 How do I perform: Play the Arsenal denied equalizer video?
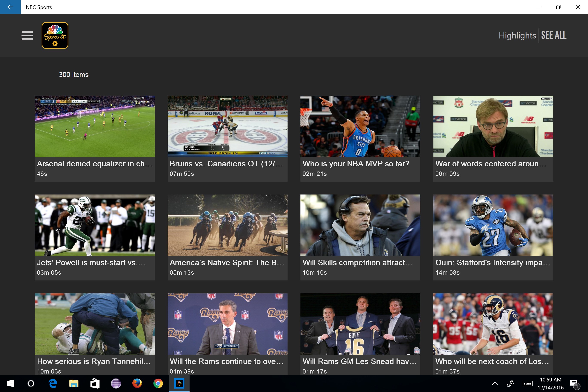95,127
